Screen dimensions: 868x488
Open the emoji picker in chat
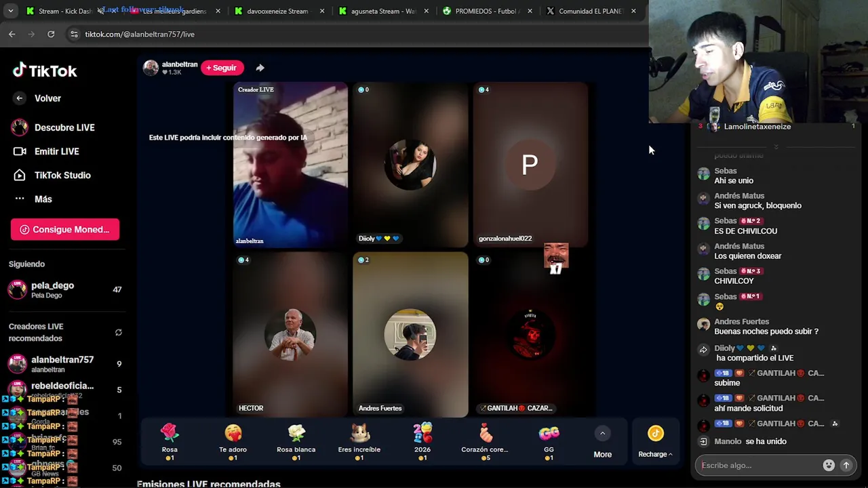[829, 466]
